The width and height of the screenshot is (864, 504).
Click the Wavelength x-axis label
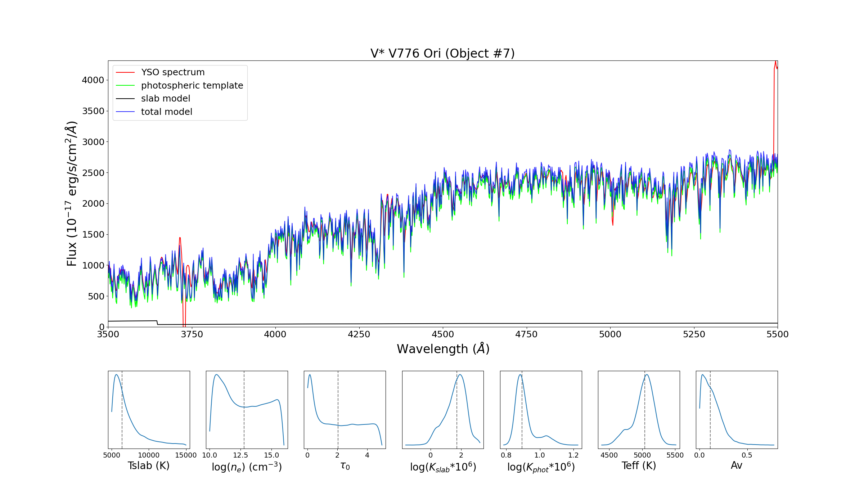443,349
